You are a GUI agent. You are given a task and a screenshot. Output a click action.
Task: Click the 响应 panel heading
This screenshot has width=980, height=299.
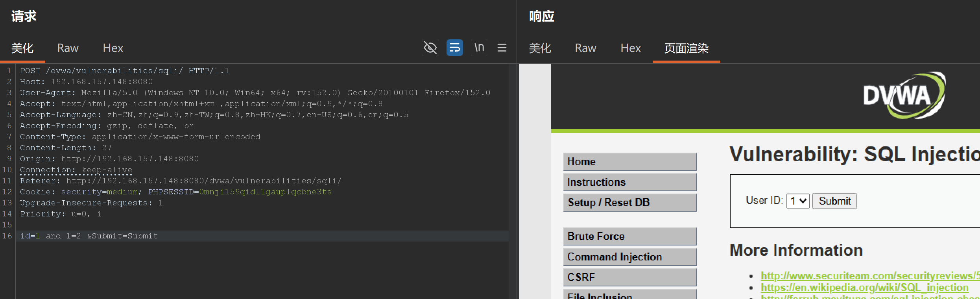tap(541, 16)
